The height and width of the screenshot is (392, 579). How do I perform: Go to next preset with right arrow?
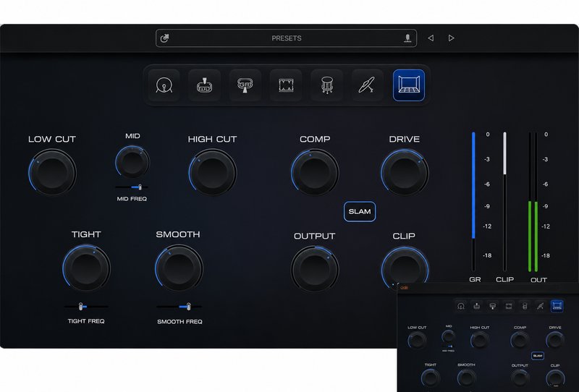pyautogui.click(x=451, y=38)
